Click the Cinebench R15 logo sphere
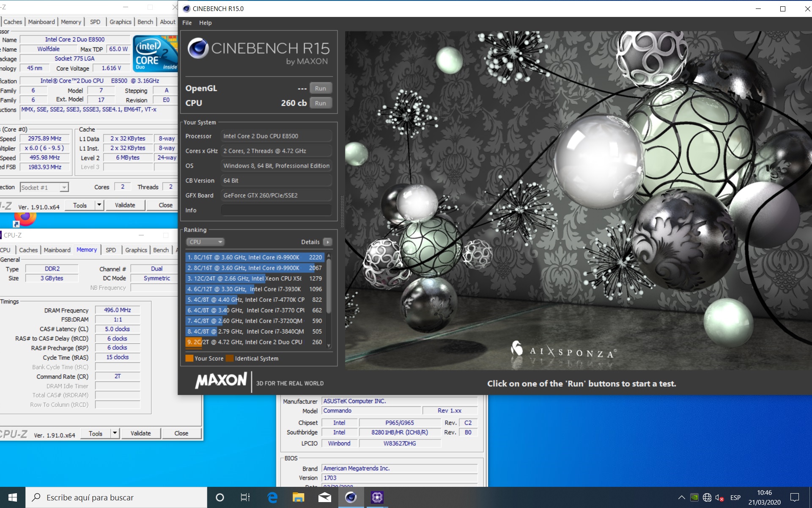The image size is (812, 508). (198, 48)
